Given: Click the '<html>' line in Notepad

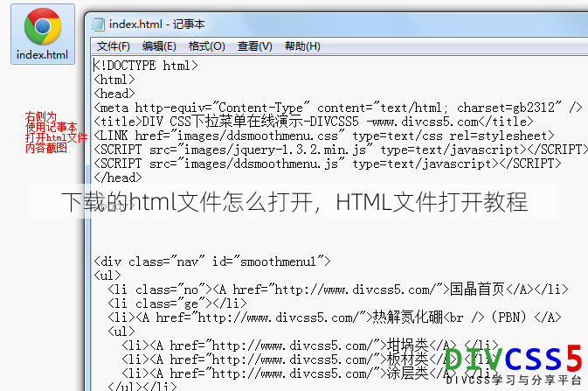Looking at the screenshot, I should pyautogui.click(x=114, y=80).
